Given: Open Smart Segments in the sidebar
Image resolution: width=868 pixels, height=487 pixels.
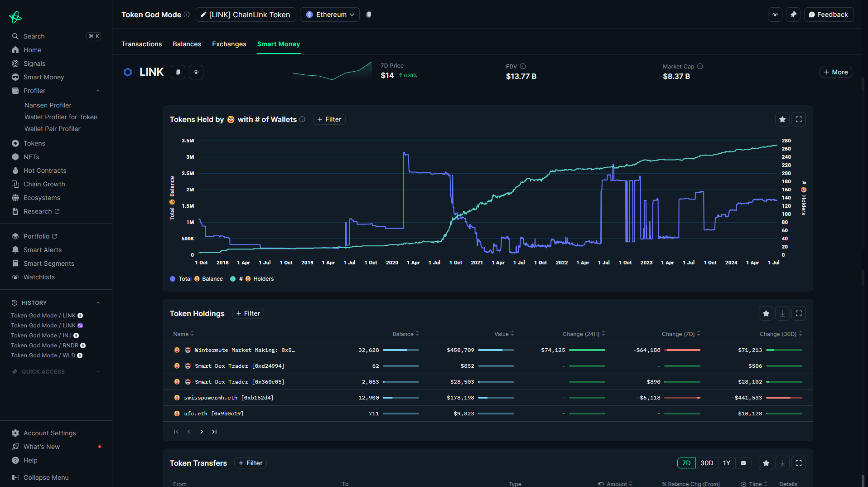Looking at the screenshot, I should 48,263.
